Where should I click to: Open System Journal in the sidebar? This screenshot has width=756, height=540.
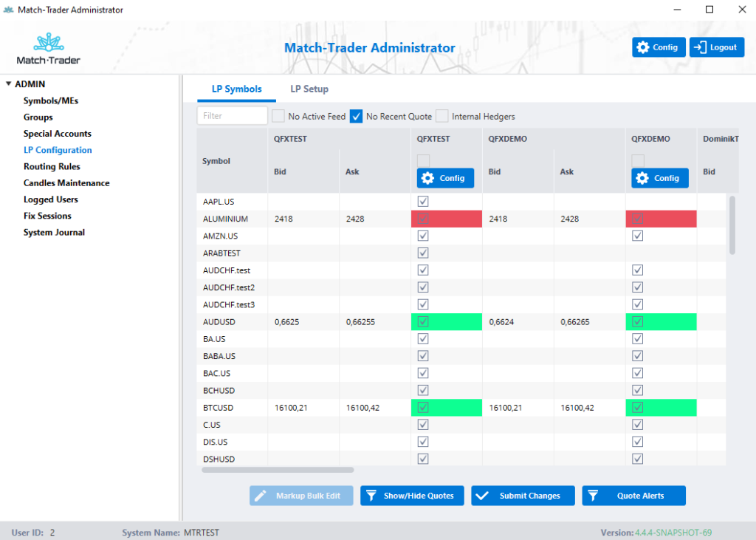(54, 232)
